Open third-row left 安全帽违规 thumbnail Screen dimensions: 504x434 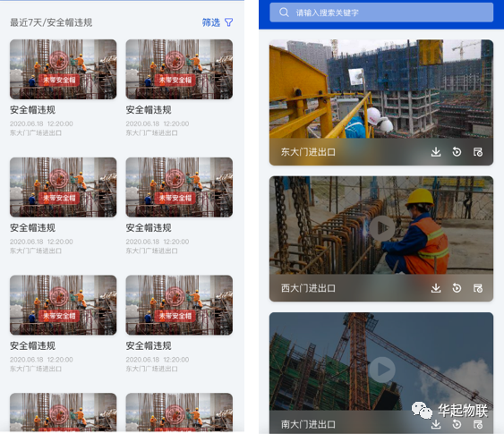click(x=64, y=305)
